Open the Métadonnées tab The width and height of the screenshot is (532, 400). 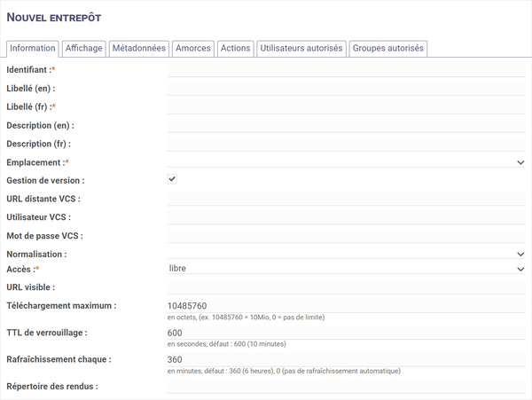pos(139,49)
